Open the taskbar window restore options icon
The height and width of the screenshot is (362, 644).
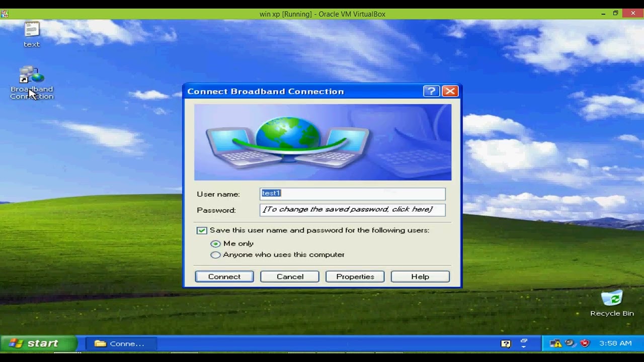point(524,343)
